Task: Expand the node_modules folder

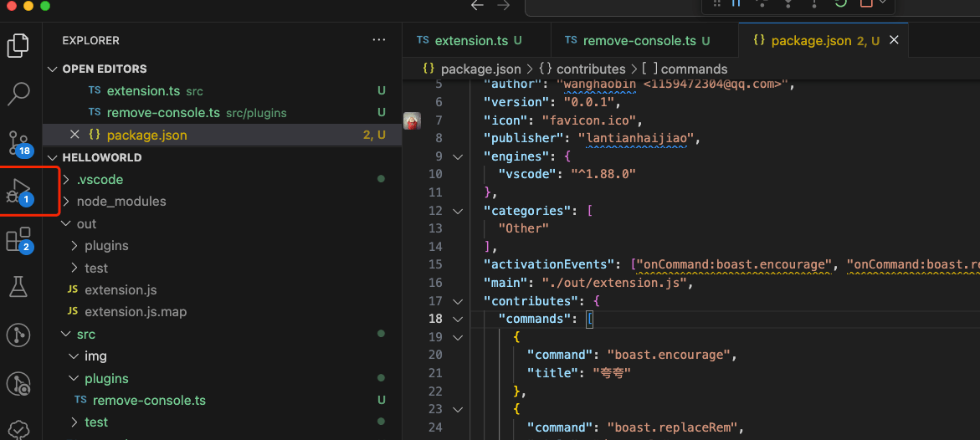Action: [121, 202]
